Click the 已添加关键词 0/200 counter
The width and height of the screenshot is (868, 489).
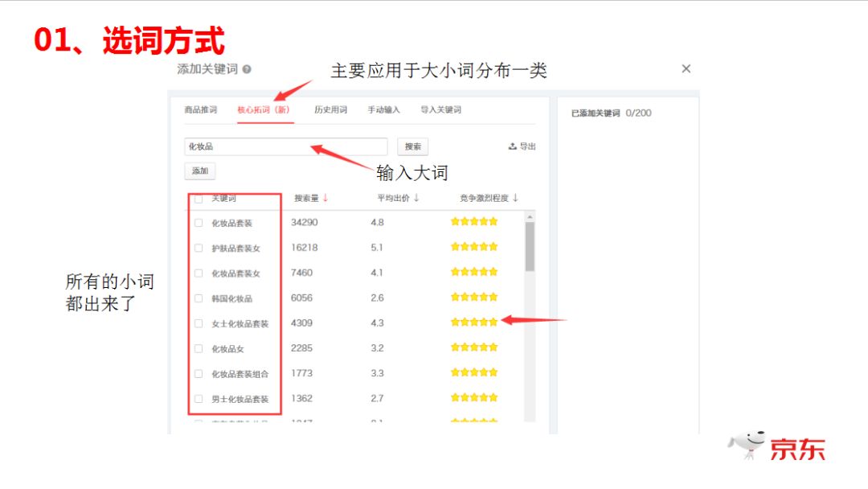(611, 113)
